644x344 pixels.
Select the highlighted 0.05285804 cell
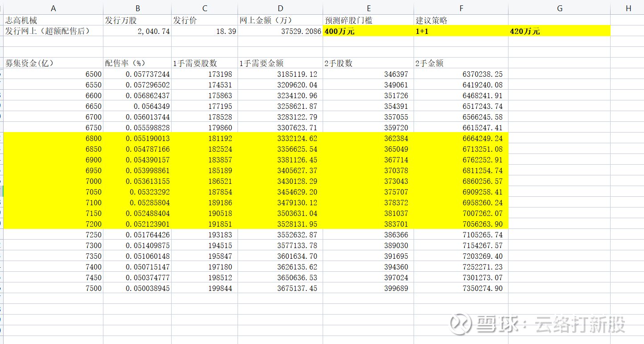[x=137, y=203]
